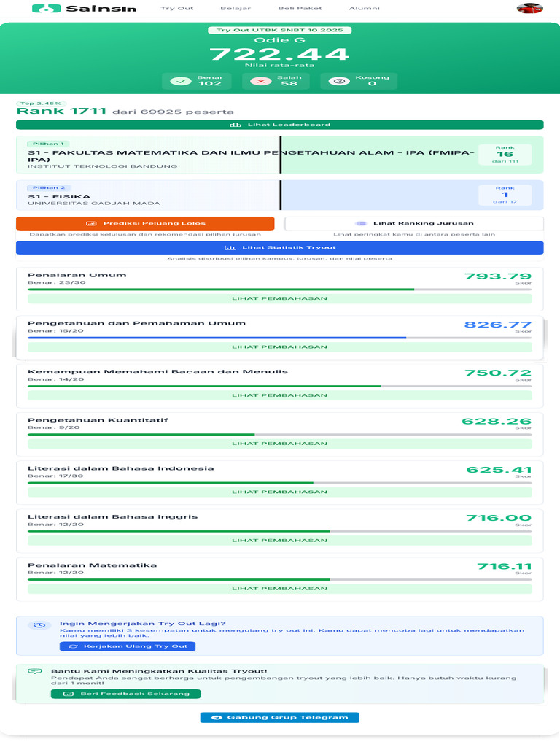This screenshot has height=747, width=560.
Task: Click the 722.44 average score
Action: pos(279,54)
